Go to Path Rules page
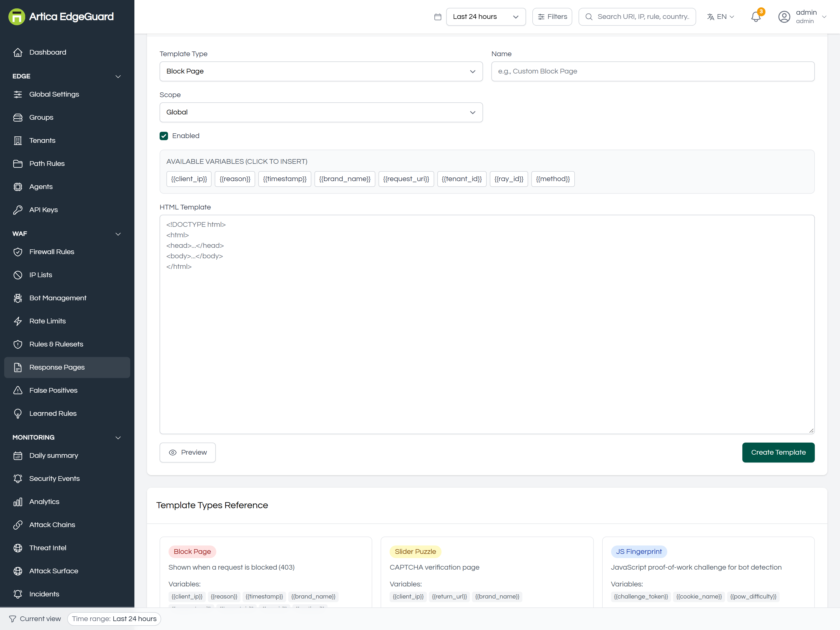 pyautogui.click(x=67, y=164)
